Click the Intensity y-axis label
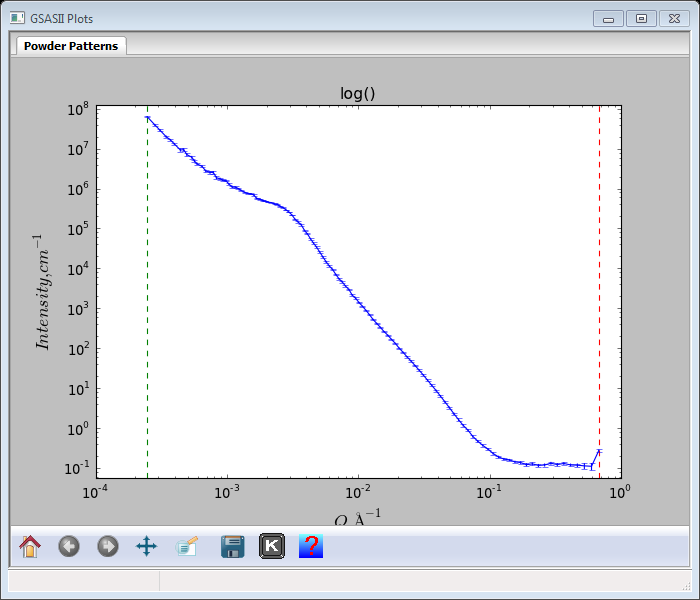The width and height of the screenshot is (700, 600). [x=43, y=292]
